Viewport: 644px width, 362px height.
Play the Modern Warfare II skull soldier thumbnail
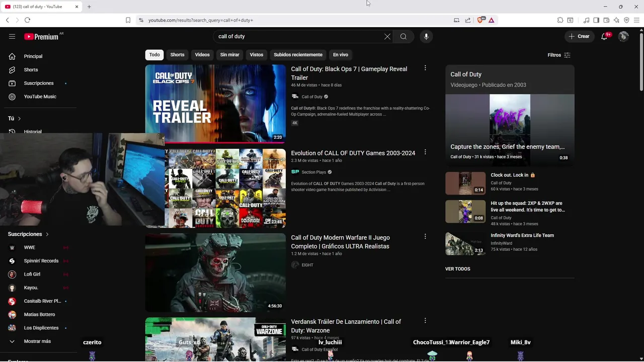click(x=215, y=272)
